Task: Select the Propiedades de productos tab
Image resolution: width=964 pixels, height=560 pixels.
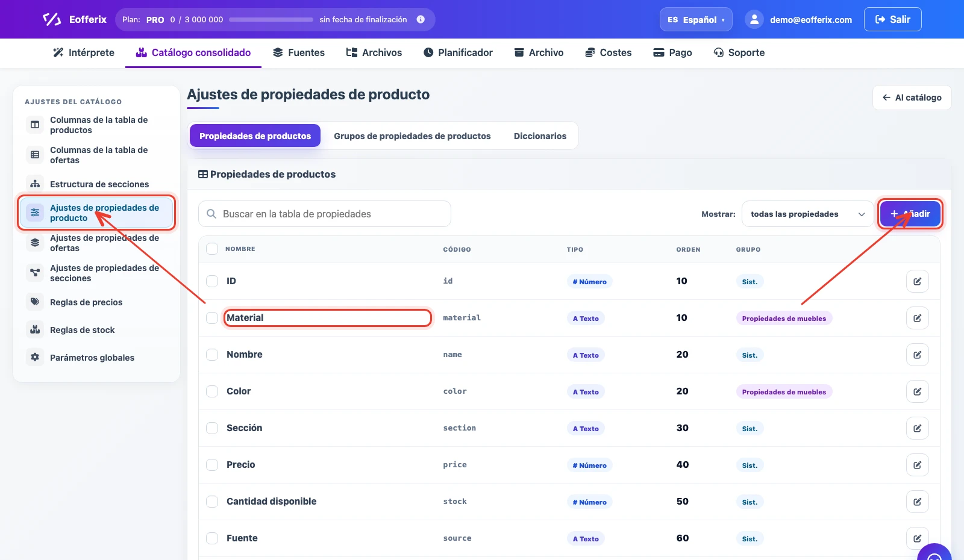Action: click(x=255, y=136)
